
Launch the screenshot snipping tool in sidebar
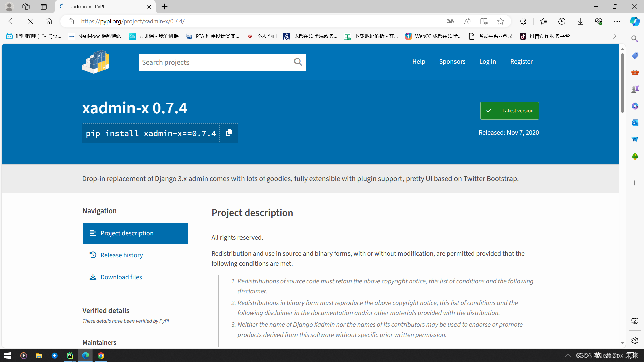(x=635, y=321)
